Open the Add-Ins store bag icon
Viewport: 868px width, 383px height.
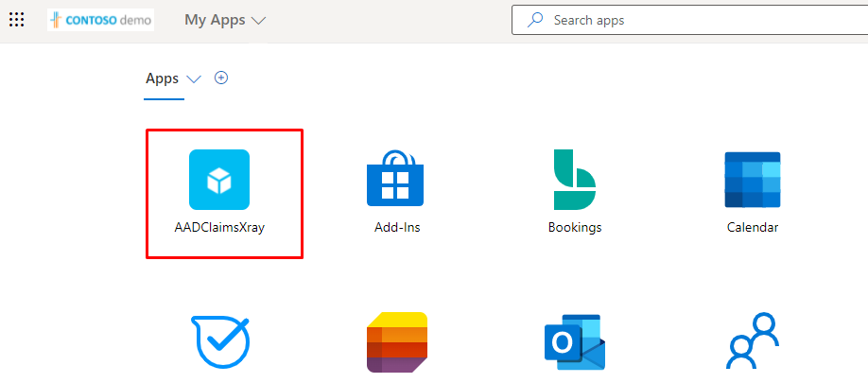(x=395, y=178)
